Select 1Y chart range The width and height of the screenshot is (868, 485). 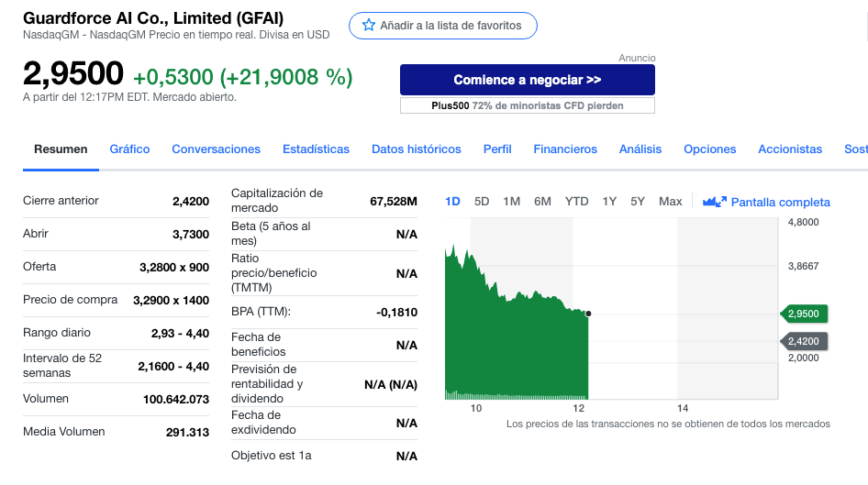click(x=609, y=202)
